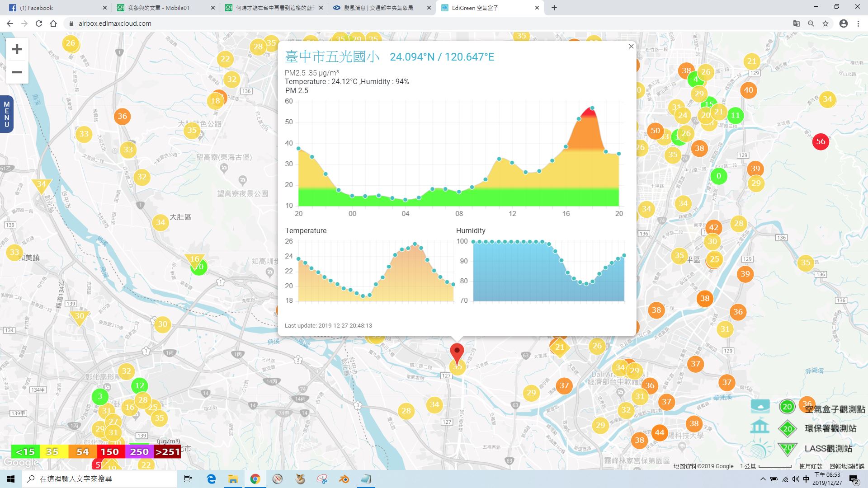
Task: Click the 臺中市五光國小 popup title
Action: point(332,56)
